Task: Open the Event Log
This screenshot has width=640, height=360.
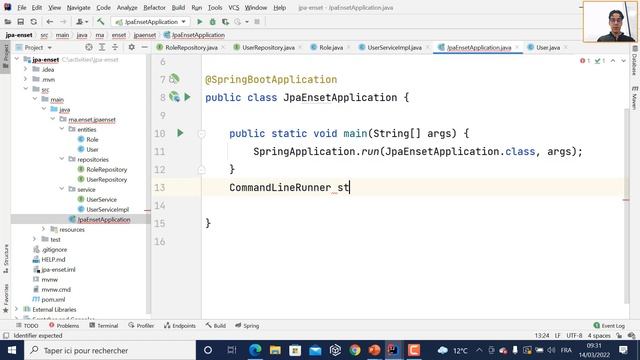Action: click(609, 325)
